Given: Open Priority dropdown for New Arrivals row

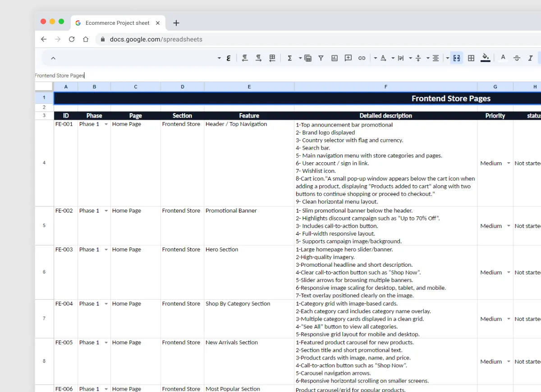Looking at the screenshot, I should [x=509, y=361].
